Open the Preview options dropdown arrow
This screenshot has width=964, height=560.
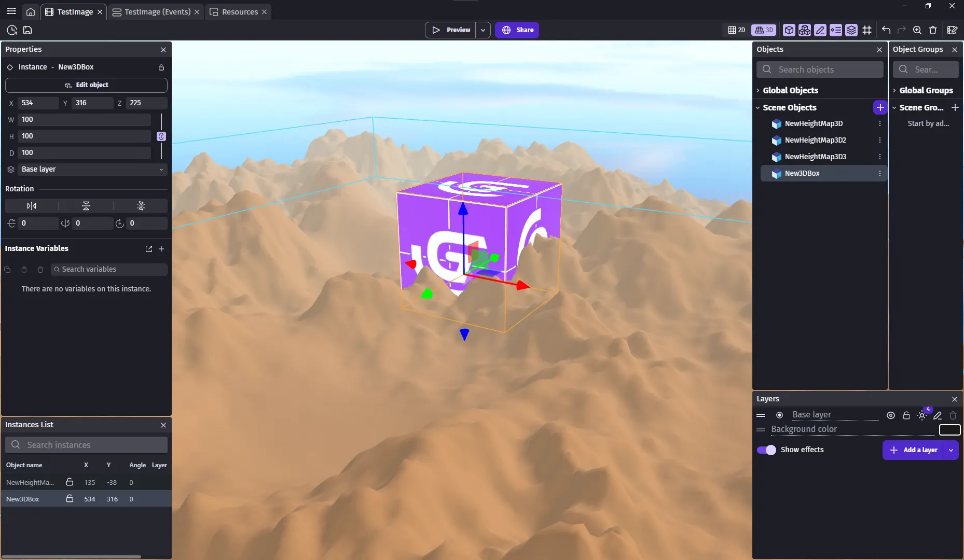click(x=483, y=30)
